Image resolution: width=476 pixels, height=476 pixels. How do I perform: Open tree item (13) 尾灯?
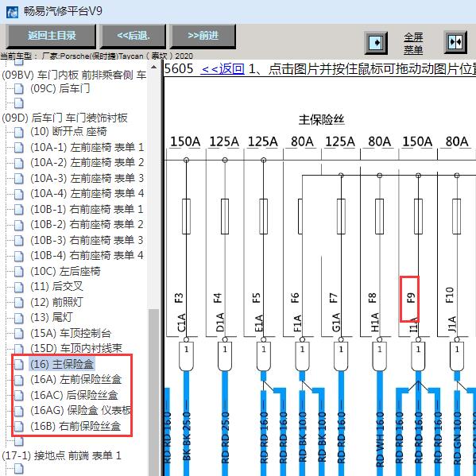tap(52, 317)
